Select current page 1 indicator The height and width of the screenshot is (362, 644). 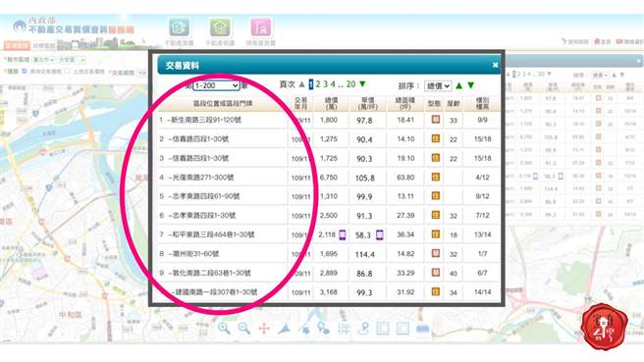click(x=311, y=84)
